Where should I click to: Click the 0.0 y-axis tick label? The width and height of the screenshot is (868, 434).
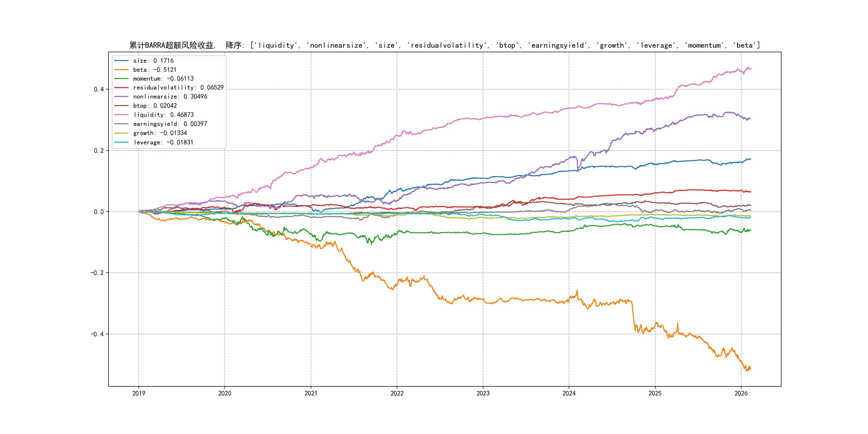99,212
